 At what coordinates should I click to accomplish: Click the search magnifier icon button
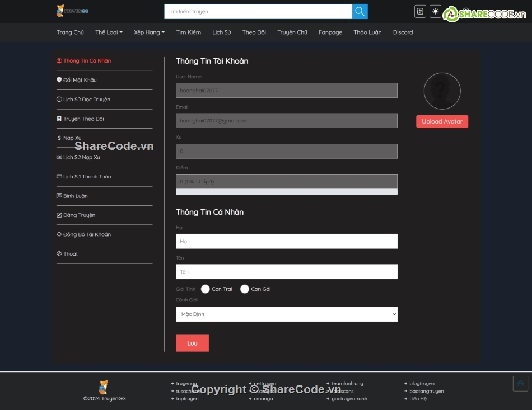(360, 11)
